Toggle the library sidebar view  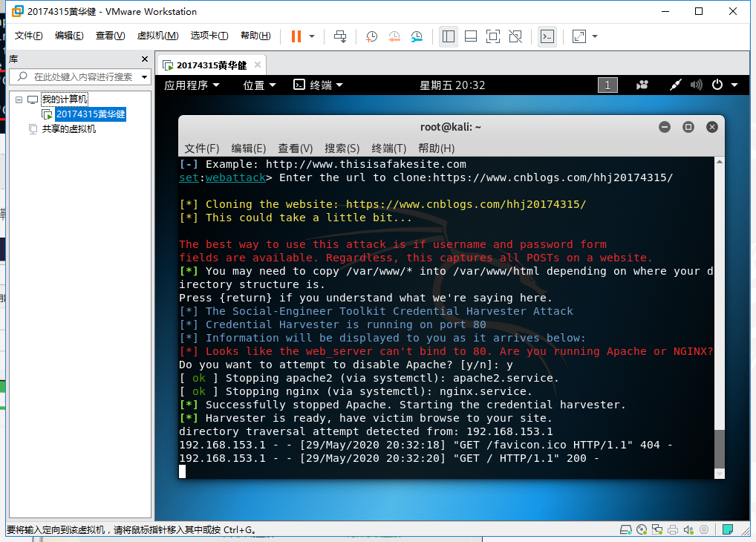pos(449,36)
